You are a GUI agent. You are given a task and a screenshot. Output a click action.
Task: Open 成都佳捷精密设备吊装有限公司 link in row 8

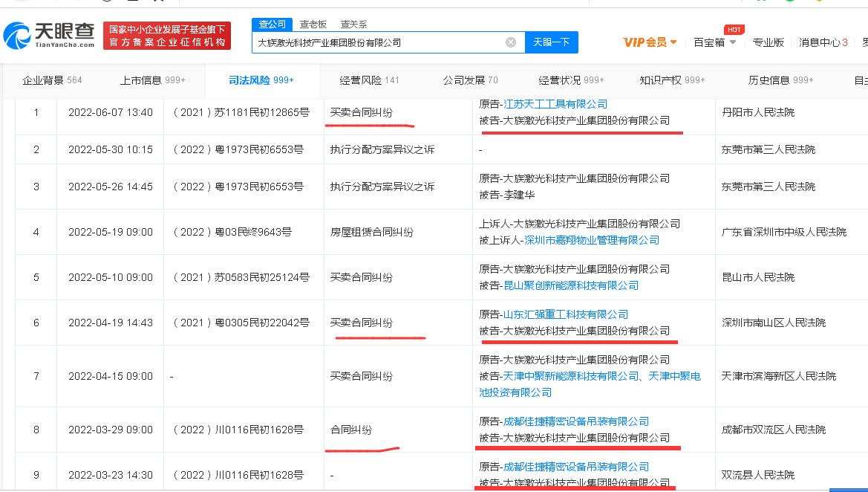(x=575, y=421)
